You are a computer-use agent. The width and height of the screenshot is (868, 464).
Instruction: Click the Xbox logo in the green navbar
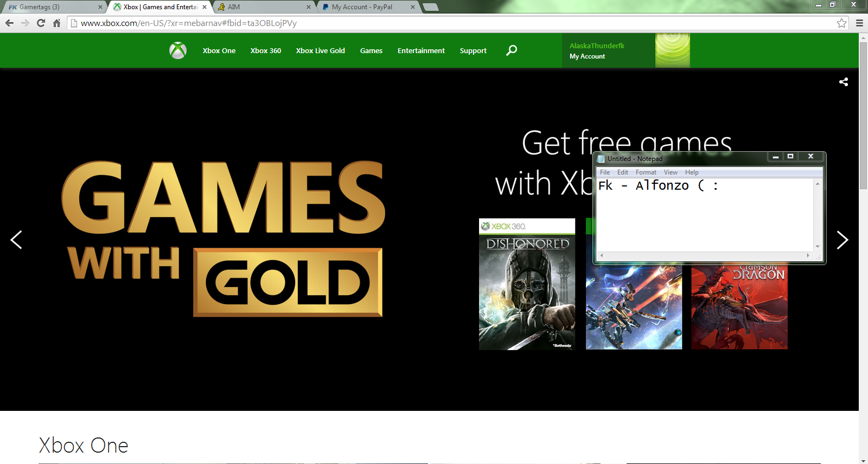(x=178, y=50)
